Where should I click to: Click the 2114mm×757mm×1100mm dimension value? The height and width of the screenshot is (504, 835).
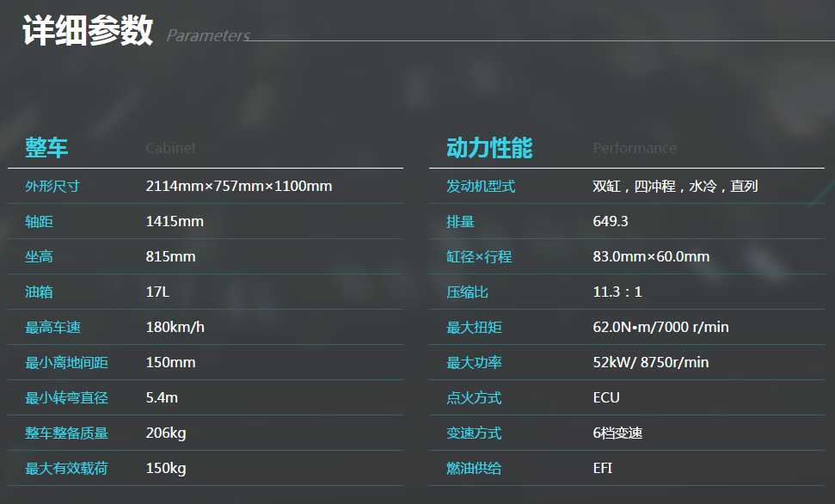tap(238, 186)
